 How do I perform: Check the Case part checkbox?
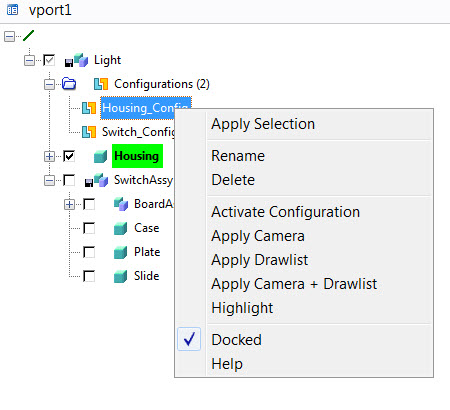[x=89, y=228]
